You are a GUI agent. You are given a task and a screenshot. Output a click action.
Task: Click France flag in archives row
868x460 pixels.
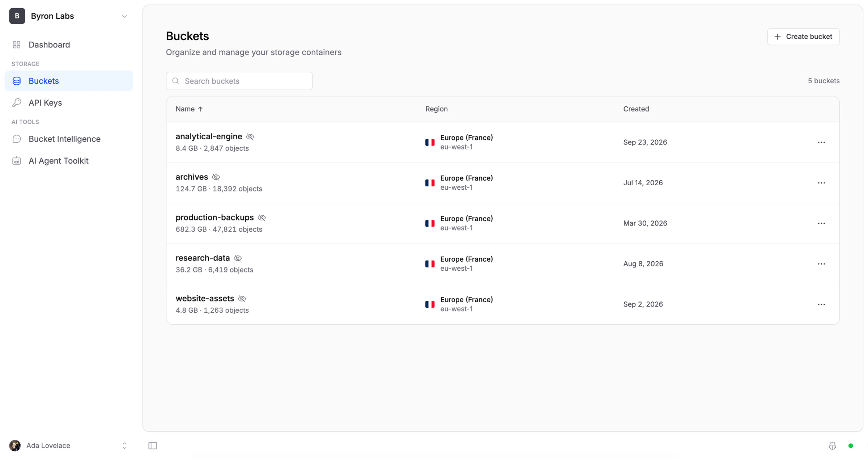[430, 183]
